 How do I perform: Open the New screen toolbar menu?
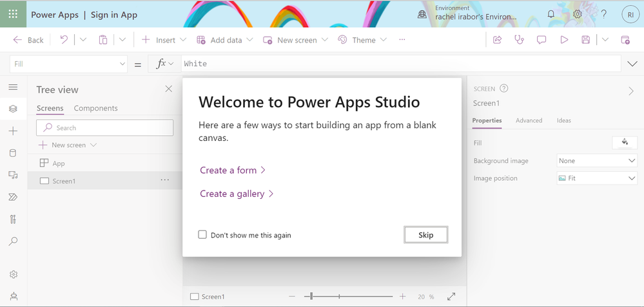point(296,40)
